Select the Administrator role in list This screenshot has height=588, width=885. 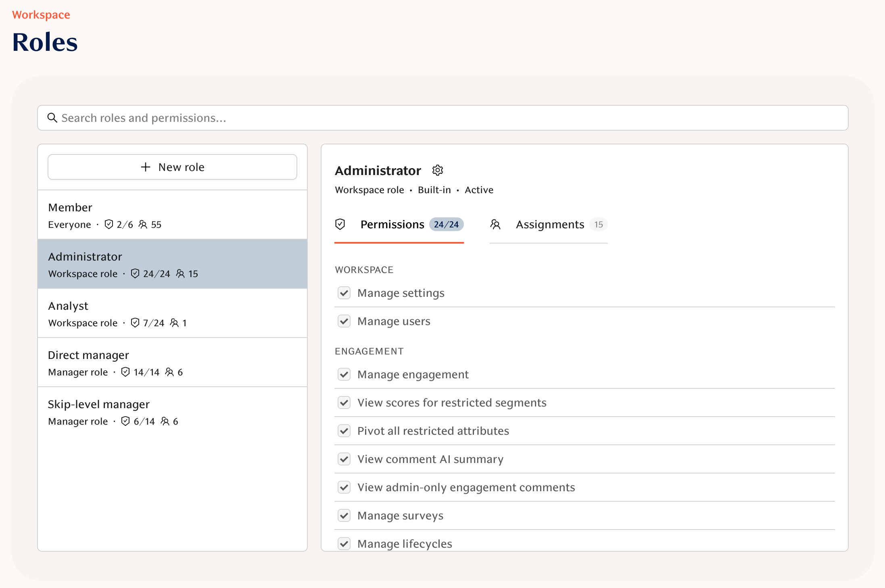click(x=172, y=264)
